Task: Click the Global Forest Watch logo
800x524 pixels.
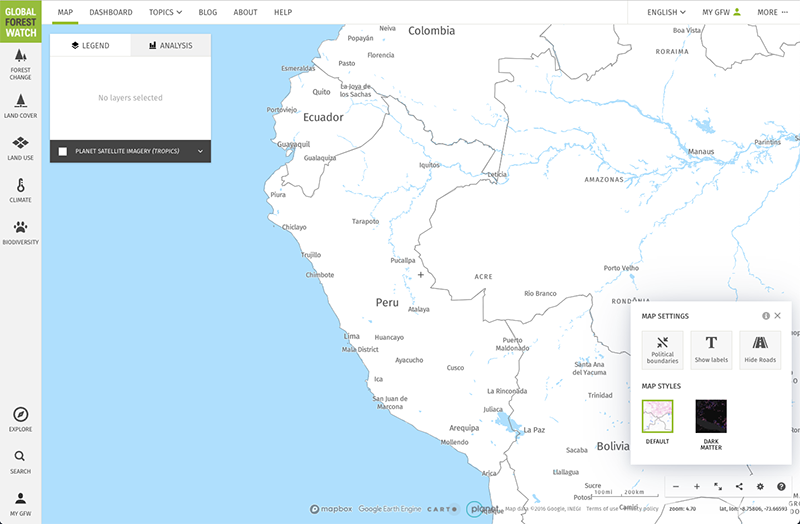Action: click(x=20, y=21)
